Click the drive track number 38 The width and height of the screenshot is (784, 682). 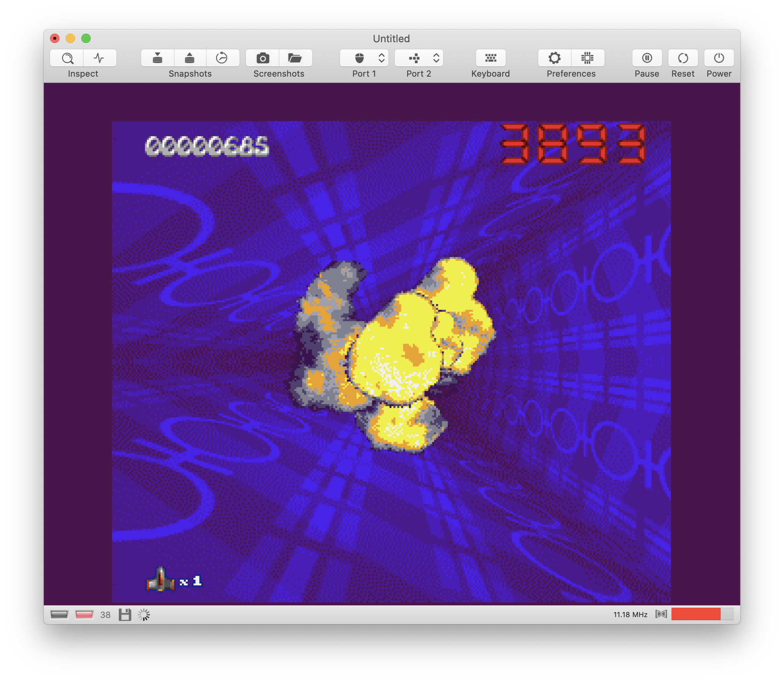[105, 615]
